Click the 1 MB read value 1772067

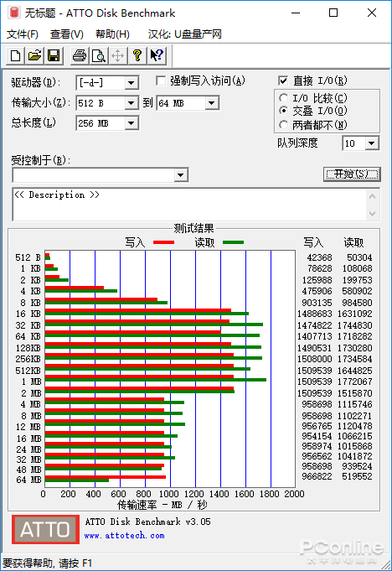(x=355, y=382)
